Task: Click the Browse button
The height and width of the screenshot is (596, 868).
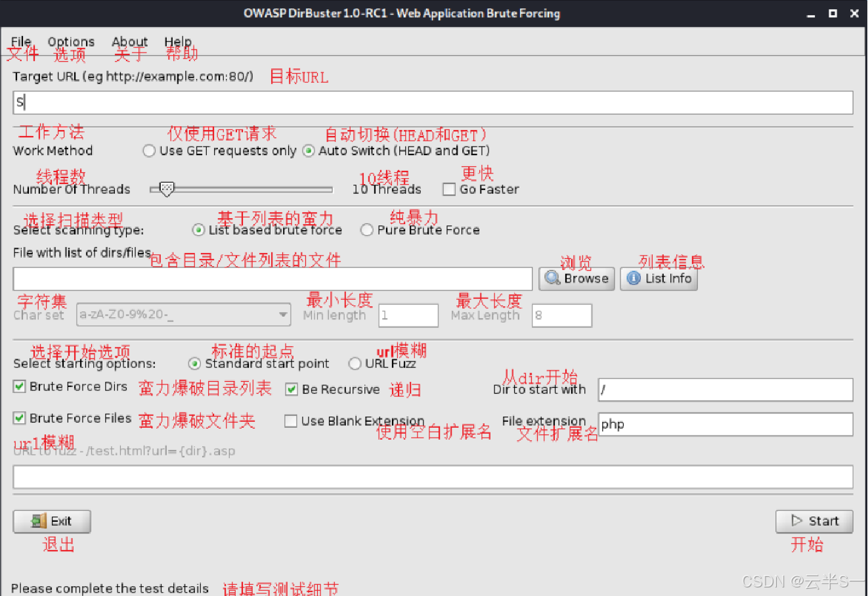Action: (577, 279)
